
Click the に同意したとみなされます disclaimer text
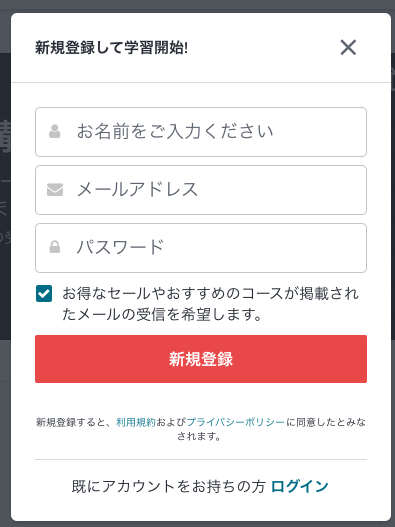(x=326, y=422)
